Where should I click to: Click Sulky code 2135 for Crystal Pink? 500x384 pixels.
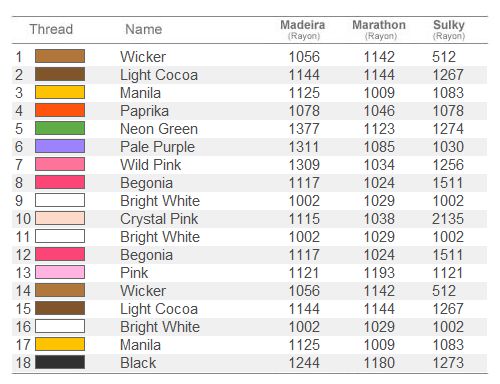(x=448, y=219)
